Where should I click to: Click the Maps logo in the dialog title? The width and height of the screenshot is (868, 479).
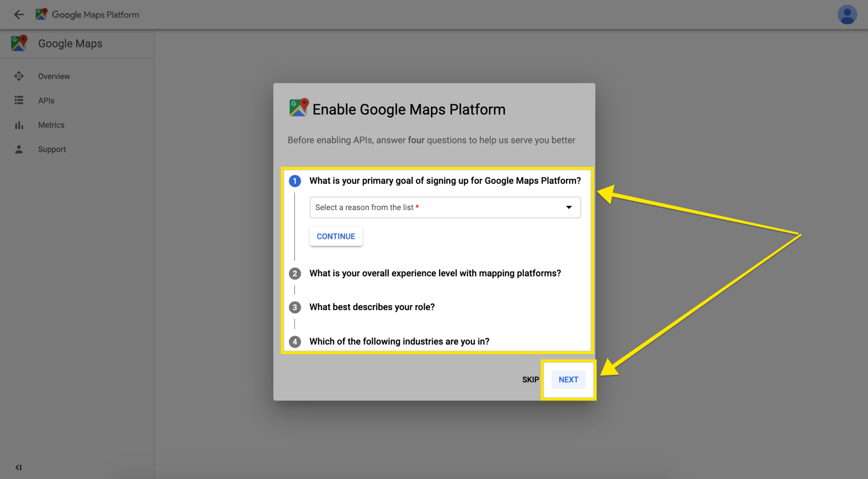click(299, 108)
